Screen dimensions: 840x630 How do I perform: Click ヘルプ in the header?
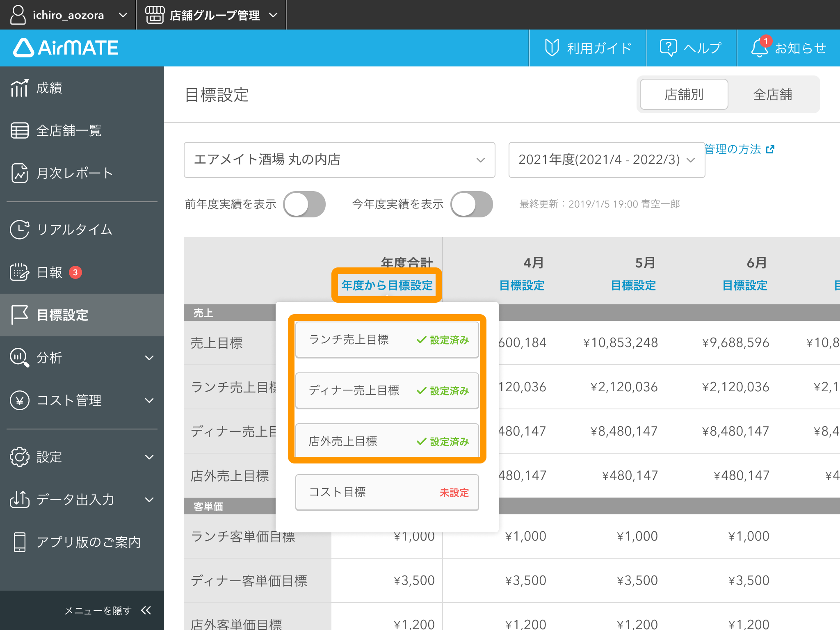(x=692, y=48)
